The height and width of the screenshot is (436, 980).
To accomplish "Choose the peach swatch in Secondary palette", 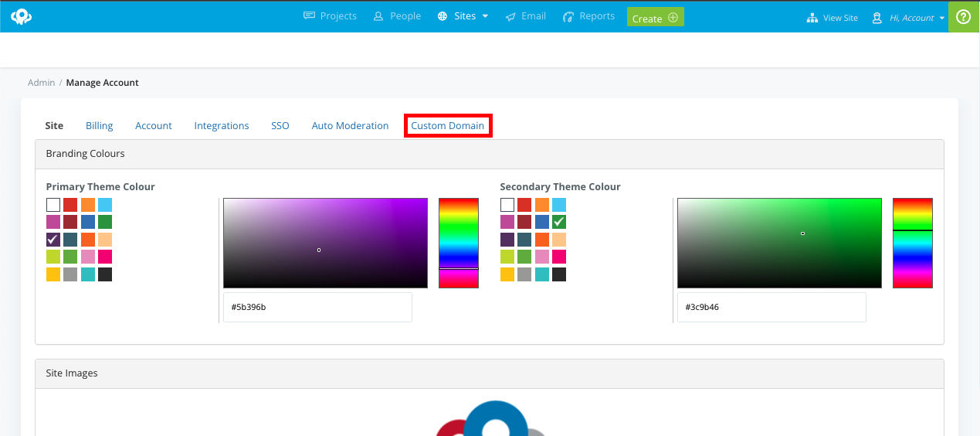I will coord(559,240).
